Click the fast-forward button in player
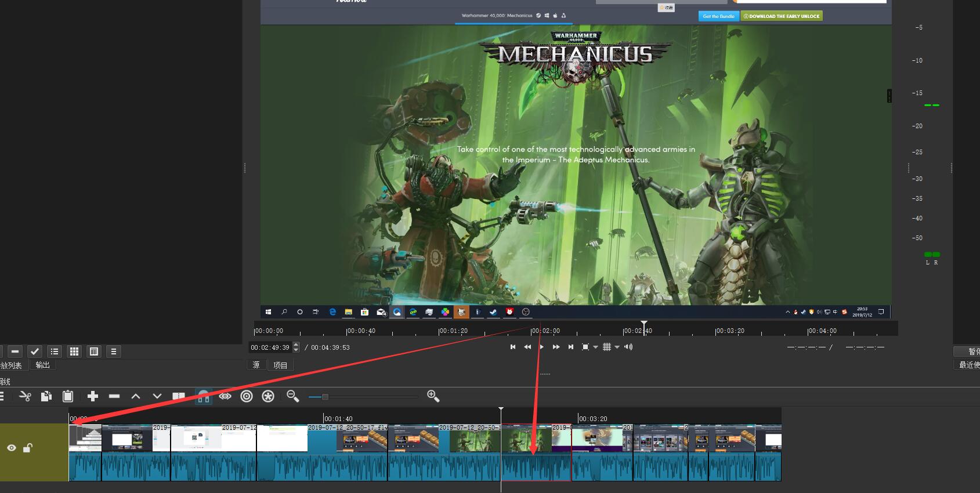980x493 pixels. click(x=556, y=347)
